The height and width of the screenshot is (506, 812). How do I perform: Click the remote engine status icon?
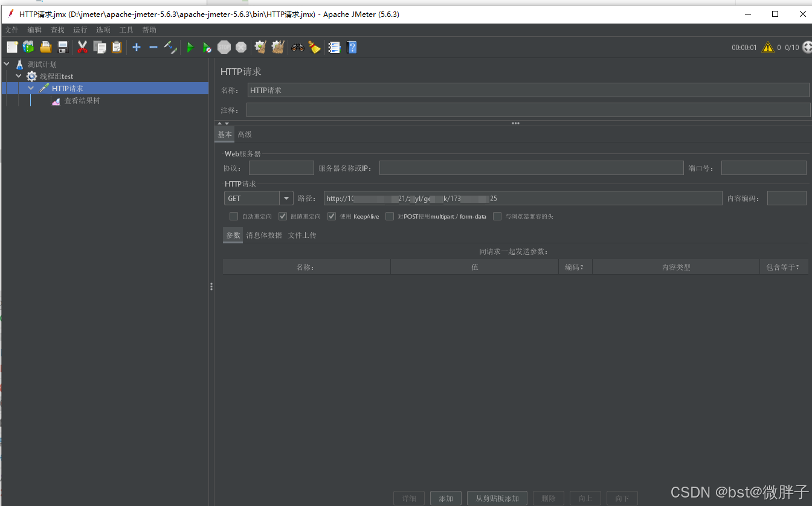pyautogui.click(x=807, y=47)
